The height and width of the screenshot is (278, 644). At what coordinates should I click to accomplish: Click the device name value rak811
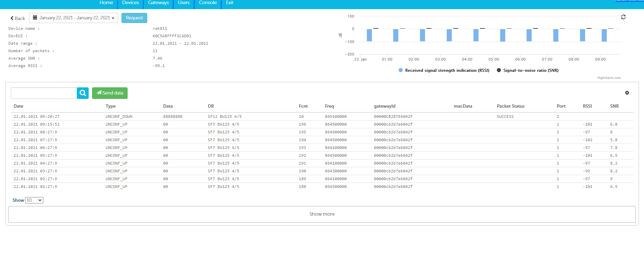pos(160,28)
